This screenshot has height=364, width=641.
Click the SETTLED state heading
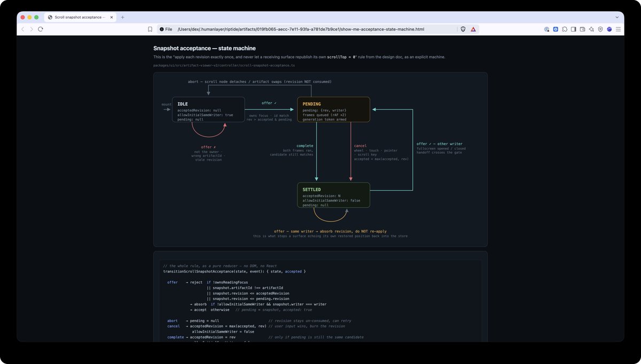tap(311, 189)
